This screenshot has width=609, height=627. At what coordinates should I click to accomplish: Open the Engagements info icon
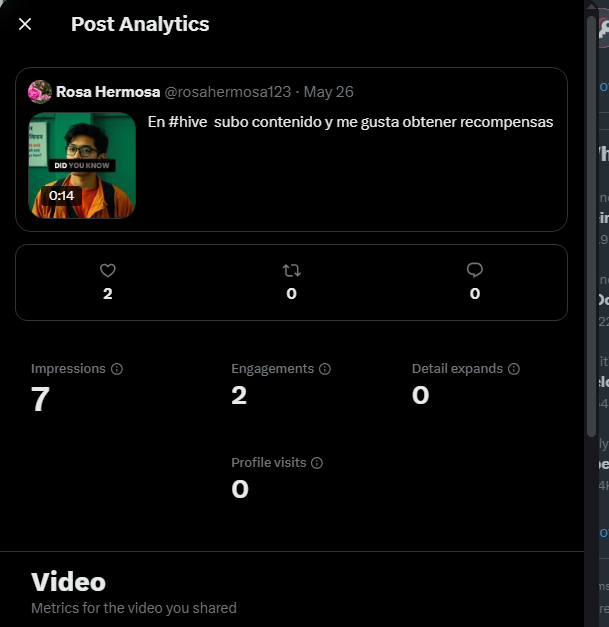coord(325,369)
